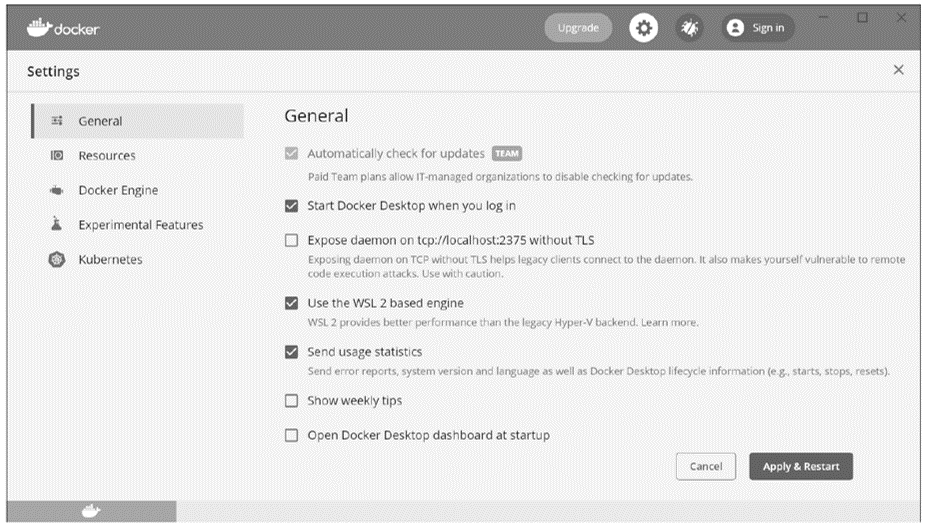Viewport: 927px width, 529px height.
Task: Click the Send usage statistics label
Action: click(365, 352)
